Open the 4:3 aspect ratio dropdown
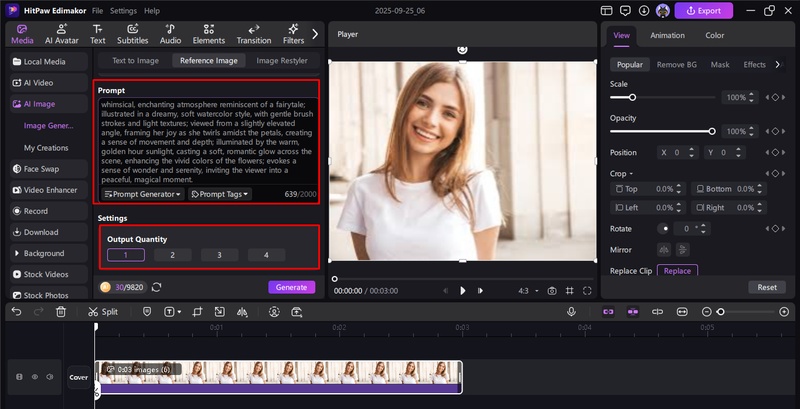Image resolution: width=800 pixels, height=409 pixels. (526, 290)
